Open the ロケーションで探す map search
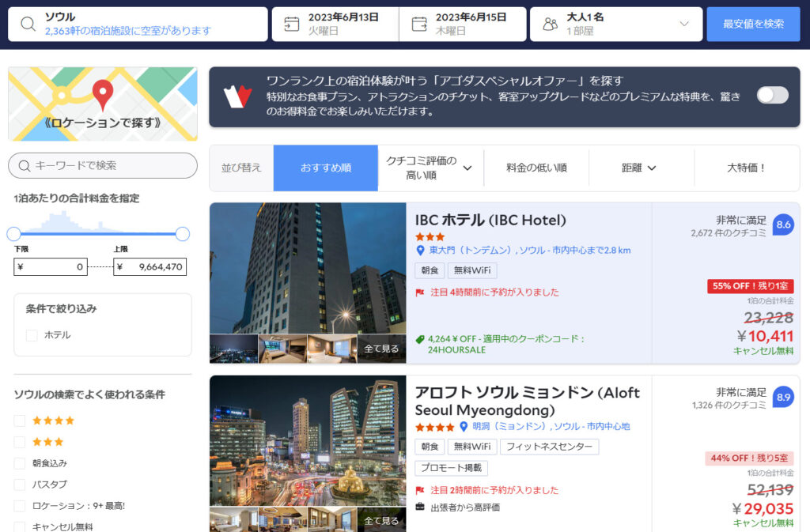Screen dimensions: 810x532 [103, 104]
